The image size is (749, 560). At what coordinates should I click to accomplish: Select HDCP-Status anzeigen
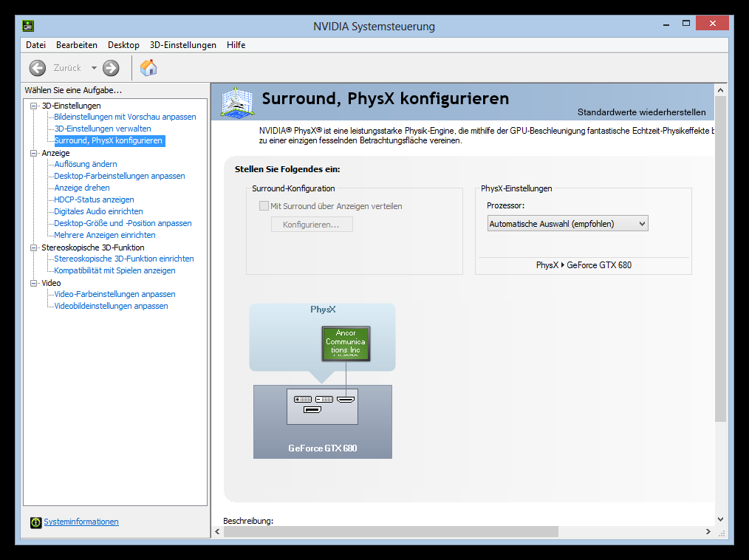[x=94, y=199]
